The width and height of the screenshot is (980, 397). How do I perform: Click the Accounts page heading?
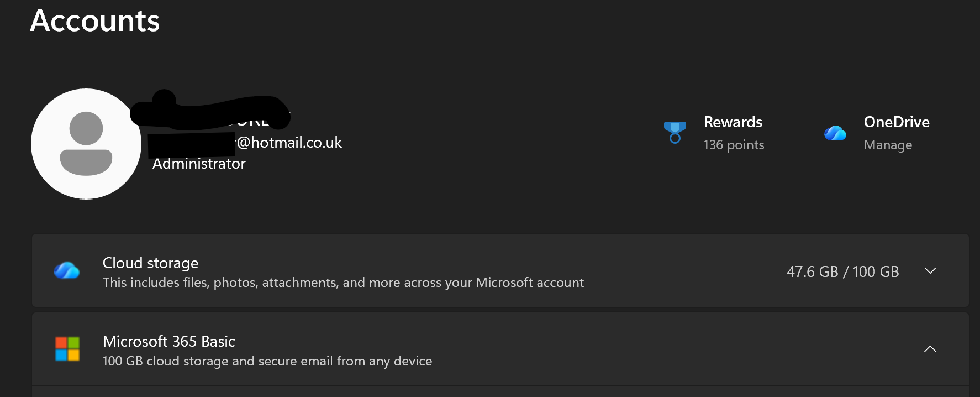(x=94, y=21)
